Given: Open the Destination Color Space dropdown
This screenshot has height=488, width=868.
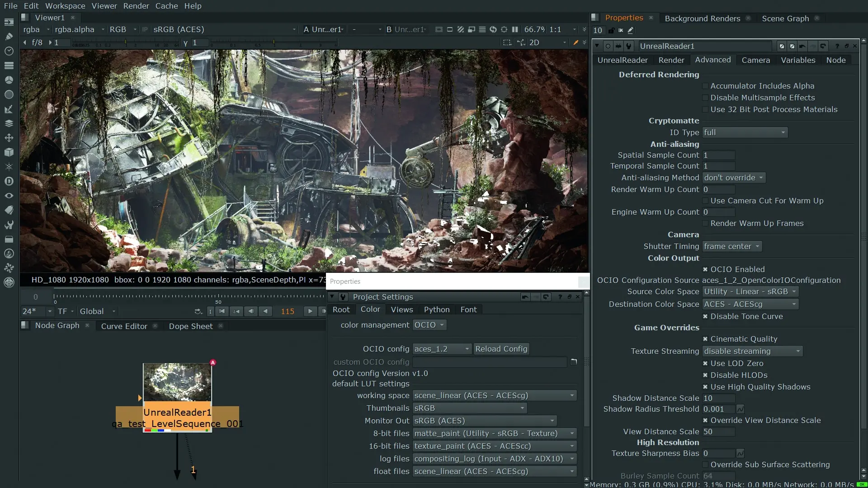Looking at the screenshot, I should (750, 304).
